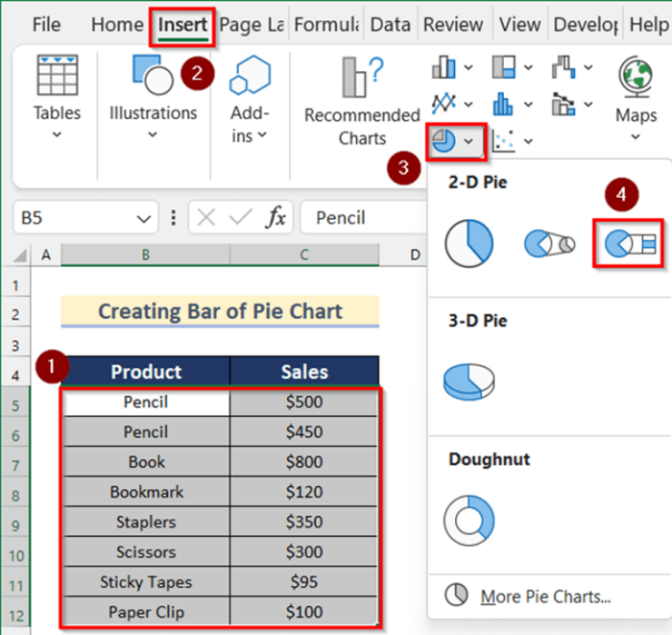Switch to the Data tab
Image resolution: width=672 pixels, height=635 pixels.
click(390, 24)
